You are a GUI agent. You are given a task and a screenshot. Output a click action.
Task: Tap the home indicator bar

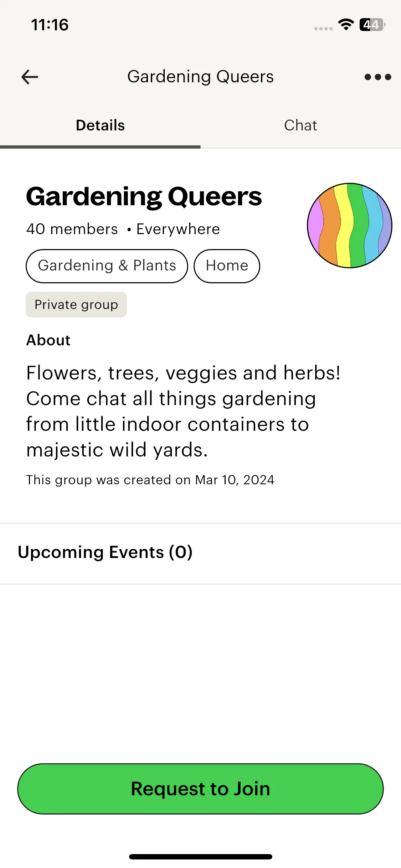point(200,857)
